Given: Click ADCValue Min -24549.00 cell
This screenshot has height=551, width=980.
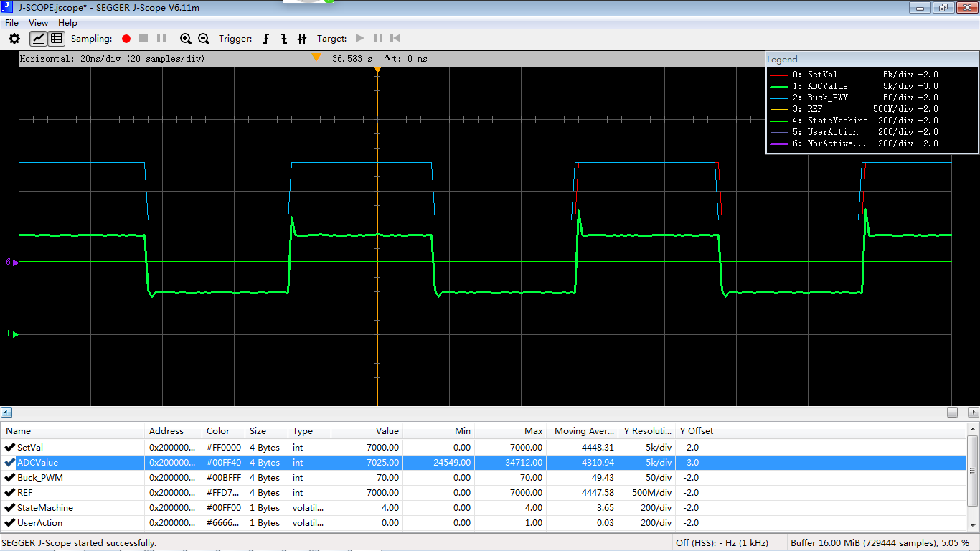Looking at the screenshot, I should [x=438, y=462].
